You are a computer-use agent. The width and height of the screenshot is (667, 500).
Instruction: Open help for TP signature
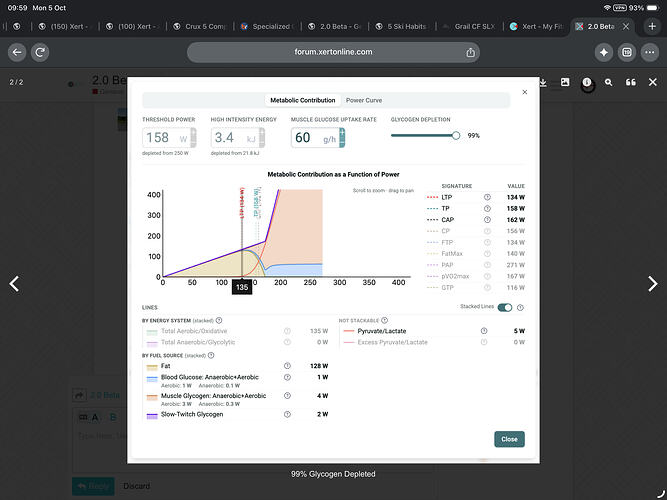[487, 209]
